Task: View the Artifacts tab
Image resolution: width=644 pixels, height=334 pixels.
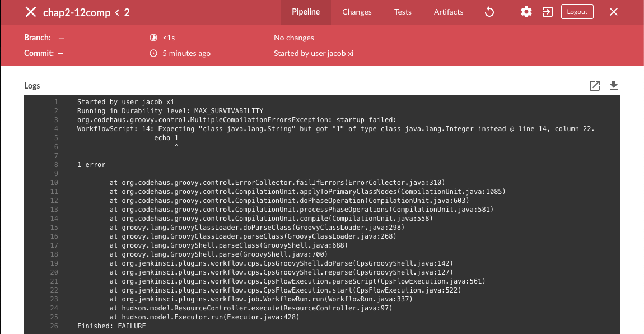Action: [449, 12]
